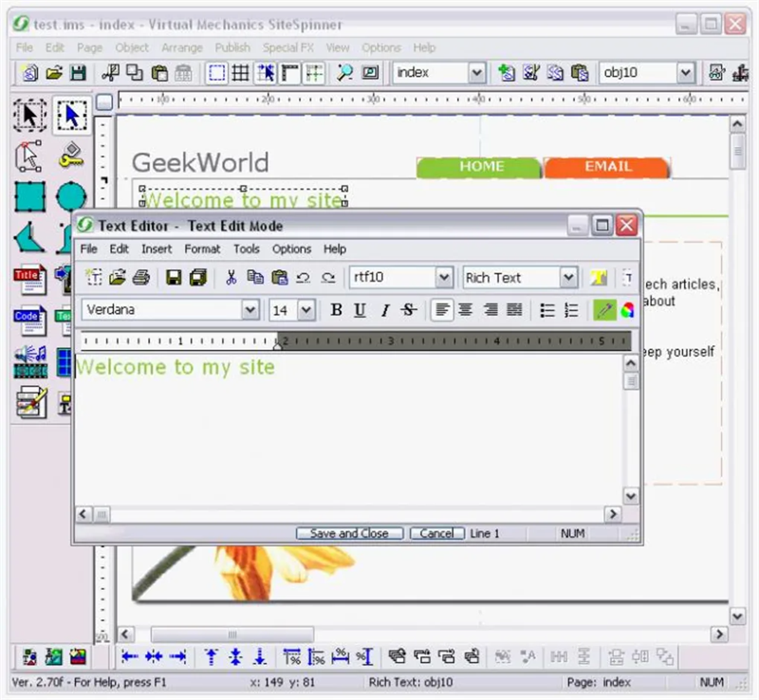Click Save All icon in Text Editor
759x700 pixels.
(198, 278)
